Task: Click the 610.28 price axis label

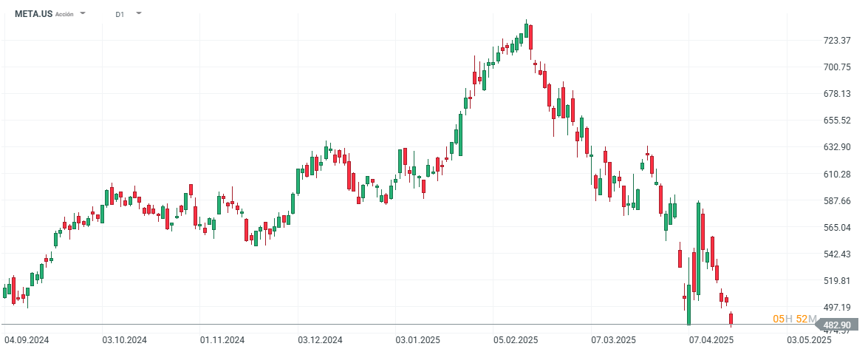Action: 837,175
